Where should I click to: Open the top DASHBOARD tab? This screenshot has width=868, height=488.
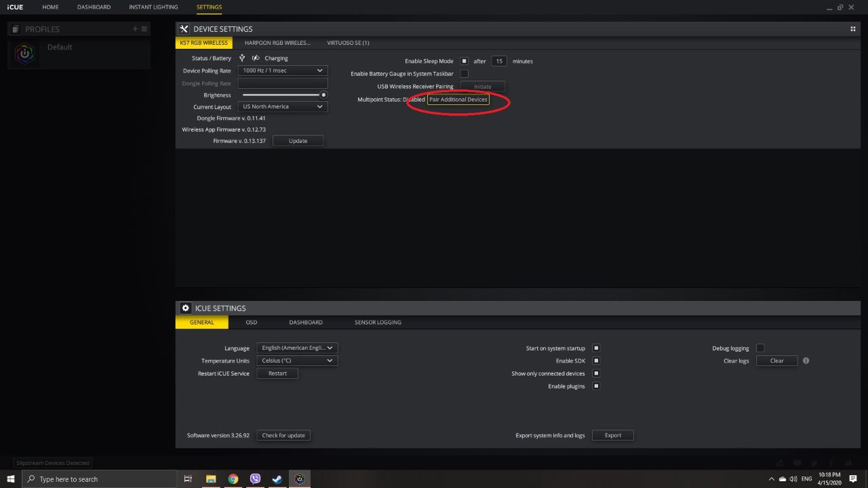[x=94, y=7]
